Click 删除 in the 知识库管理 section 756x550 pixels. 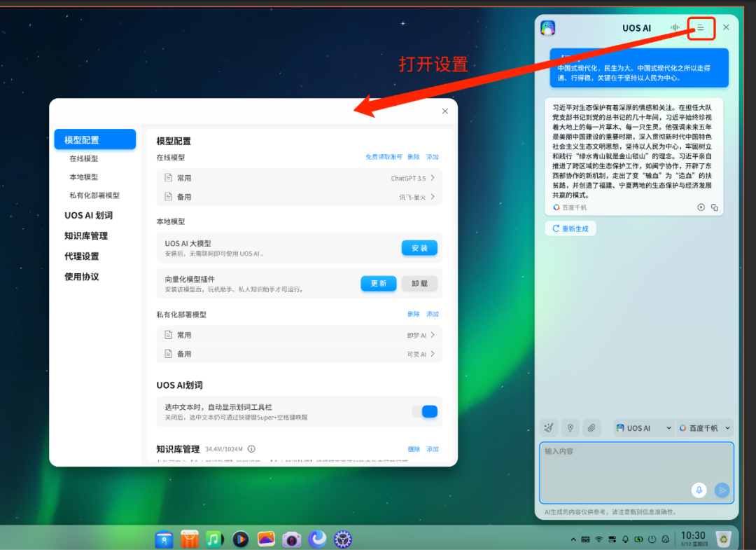pyautogui.click(x=414, y=448)
